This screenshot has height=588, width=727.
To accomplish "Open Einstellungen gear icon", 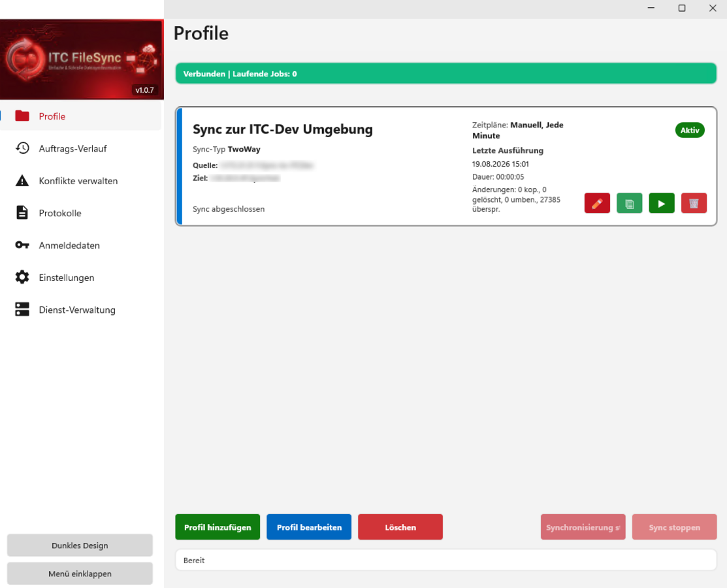I will click(x=22, y=277).
